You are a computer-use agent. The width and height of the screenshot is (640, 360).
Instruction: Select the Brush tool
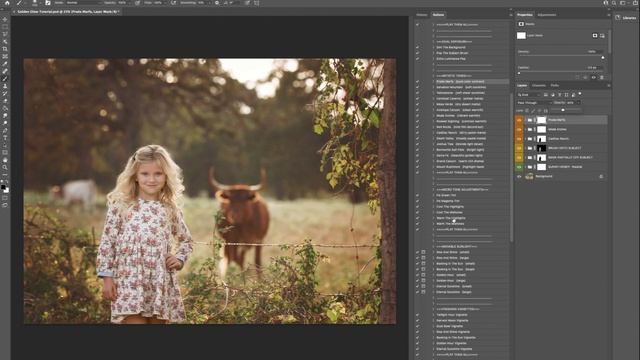[x=5, y=78]
